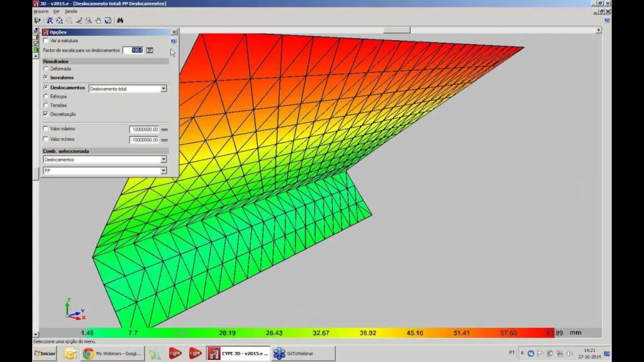Click the binoculars search icon in toolbar
This screenshot has width=644, height=362.
point(120,20)
